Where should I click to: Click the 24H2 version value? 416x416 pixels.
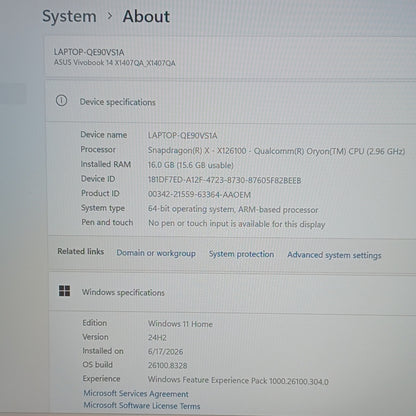(157, 338)
